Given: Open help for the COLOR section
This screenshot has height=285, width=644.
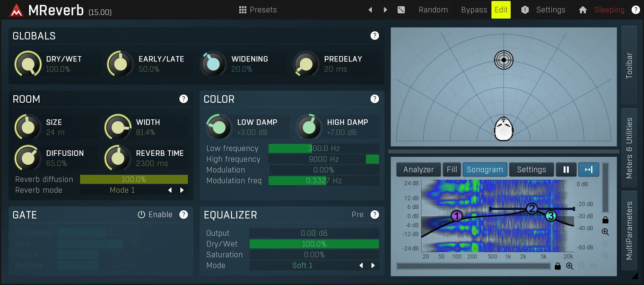Looking at the screenshot, I should [375, 99].
